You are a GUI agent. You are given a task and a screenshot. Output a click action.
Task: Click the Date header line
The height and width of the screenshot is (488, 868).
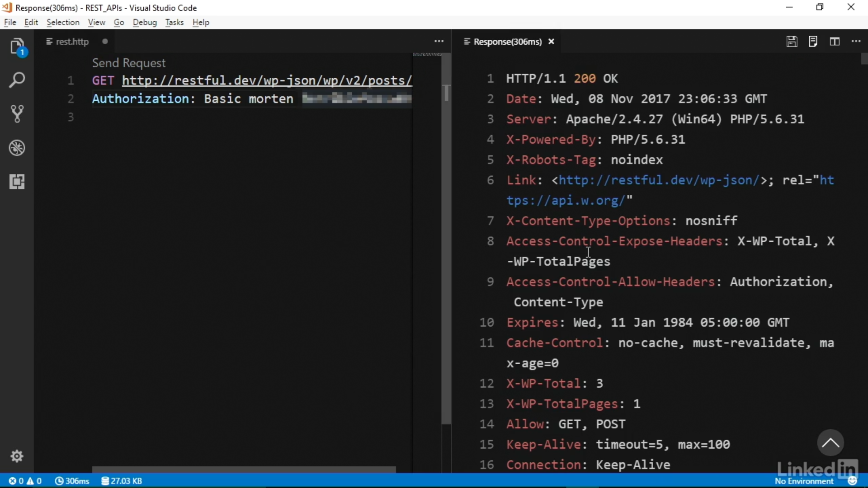[x=637, y=99]
